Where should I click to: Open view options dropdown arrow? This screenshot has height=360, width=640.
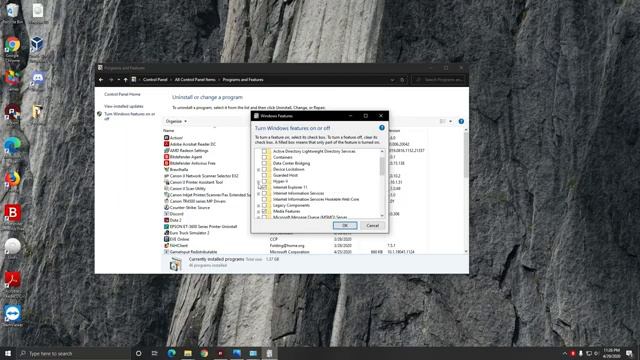coord(451,121)
